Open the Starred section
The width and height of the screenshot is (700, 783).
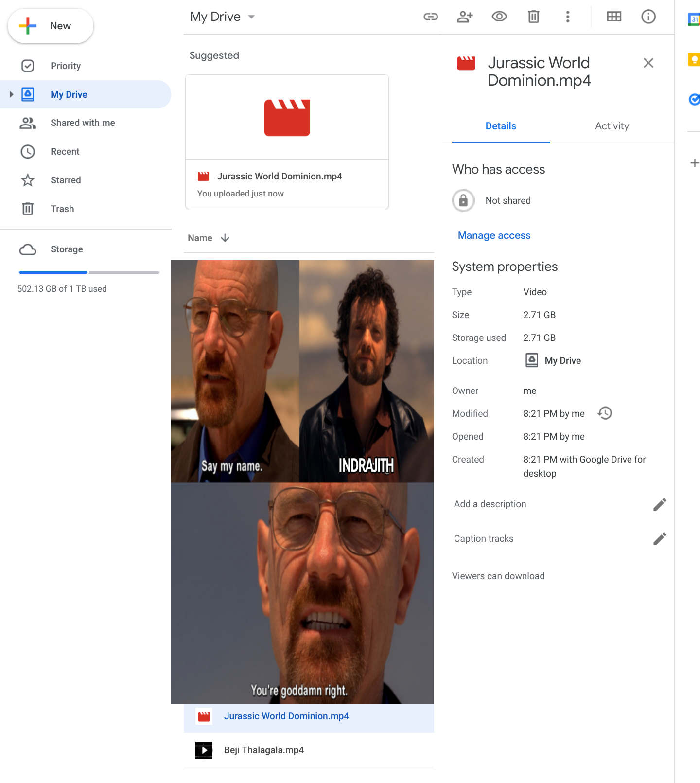(66, 180)
